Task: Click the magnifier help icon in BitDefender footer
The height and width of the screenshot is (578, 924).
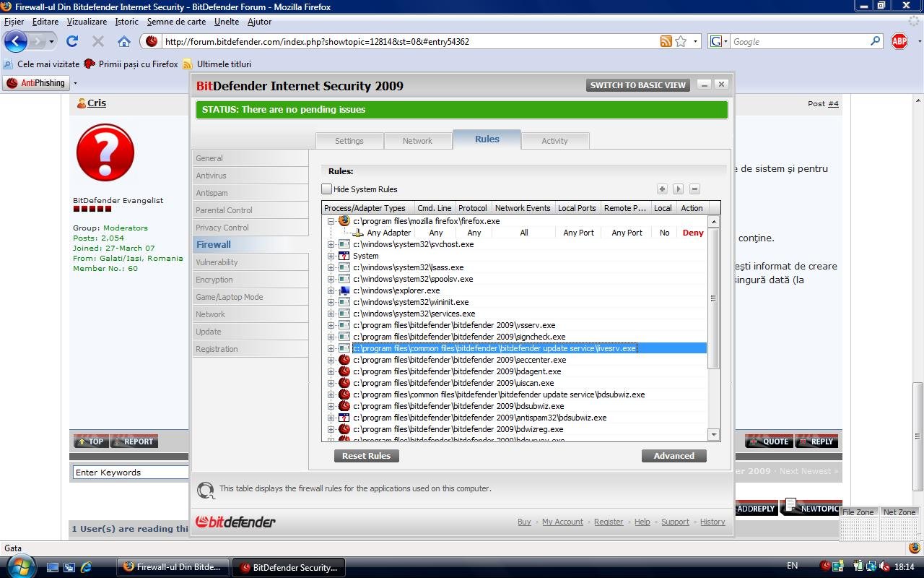Action: (206, 490)
